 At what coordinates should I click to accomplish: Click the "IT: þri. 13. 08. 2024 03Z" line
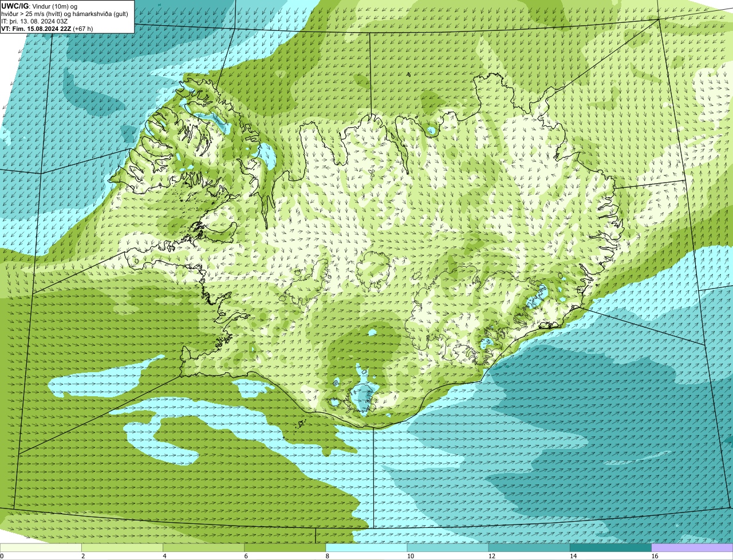tap(36, 21)
